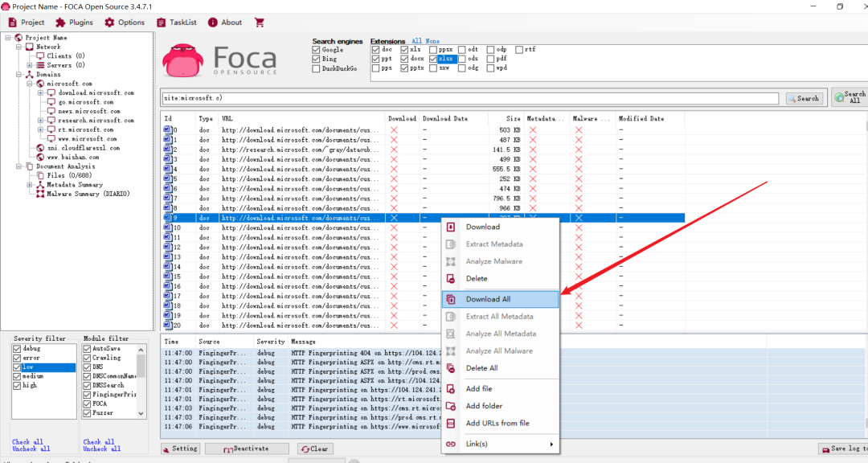Click the Deactivate log button
The image size is (868, 463).
point(247,449)
